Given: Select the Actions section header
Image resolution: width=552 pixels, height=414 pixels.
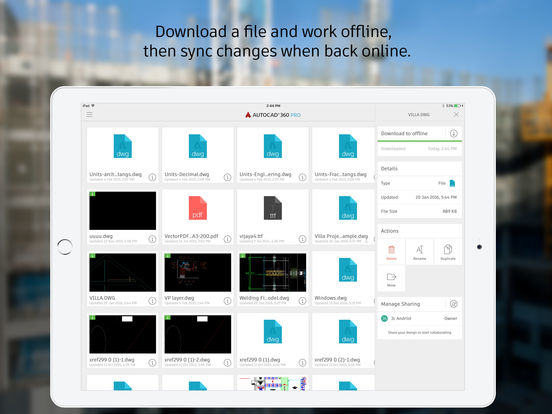Looking at the screenshot, I should click(390, 231).
